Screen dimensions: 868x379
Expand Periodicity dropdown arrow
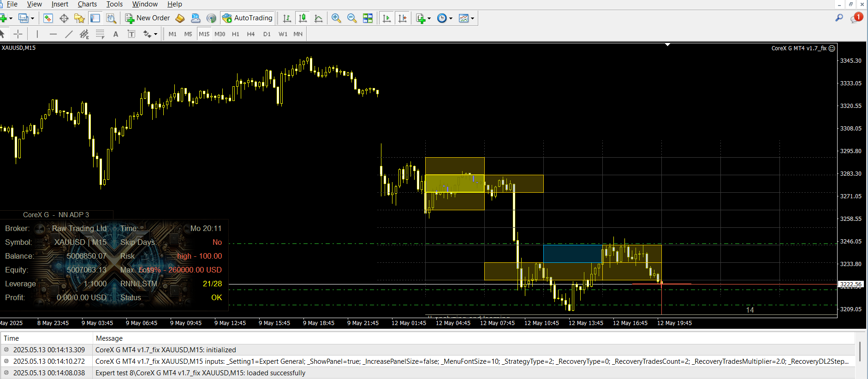pos(451,18)
